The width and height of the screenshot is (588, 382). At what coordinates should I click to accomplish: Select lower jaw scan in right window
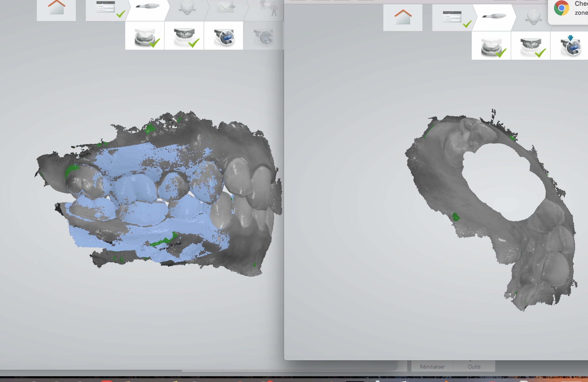[x=491, y=46]
